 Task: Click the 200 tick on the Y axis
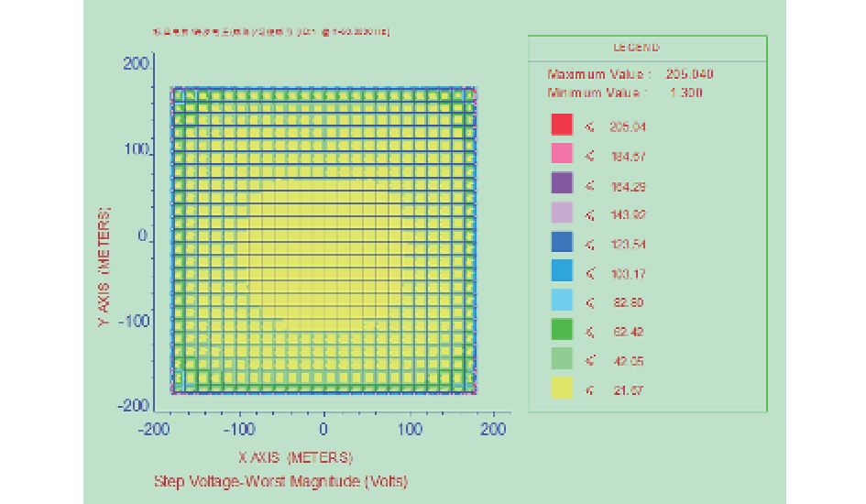click(137, 62)
